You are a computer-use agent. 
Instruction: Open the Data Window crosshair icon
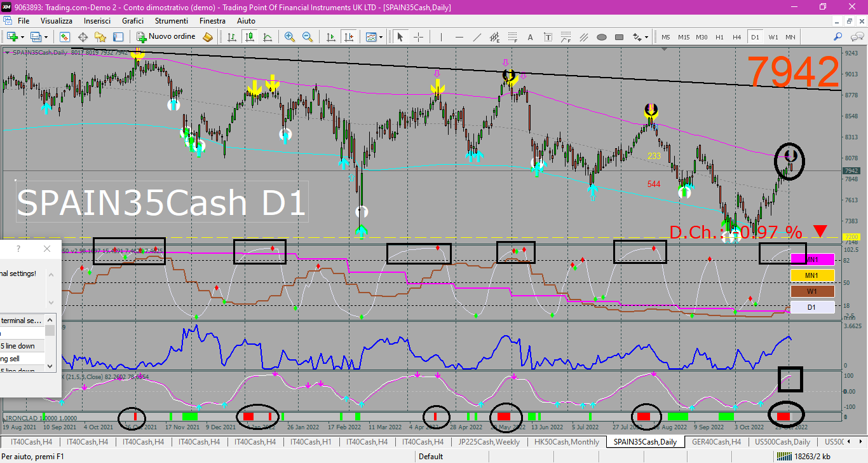point(83,37)
